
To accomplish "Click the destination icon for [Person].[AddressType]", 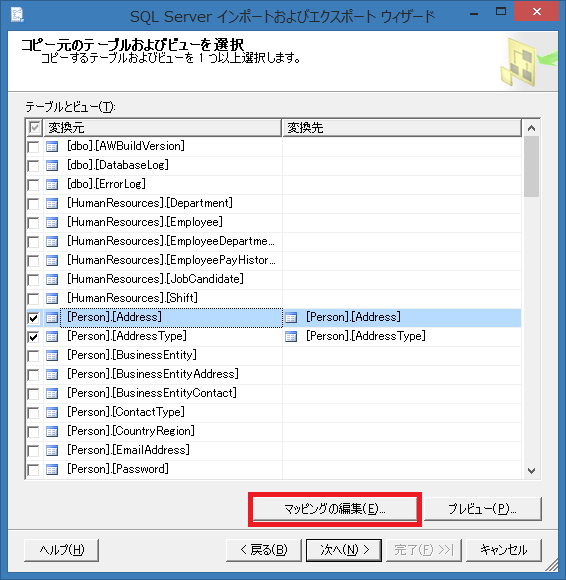I will click(291, 337).
